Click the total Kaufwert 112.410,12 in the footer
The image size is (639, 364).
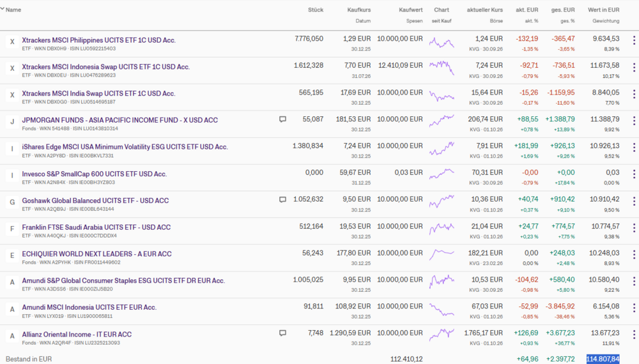pyautogui.click(x=406, y=359)
